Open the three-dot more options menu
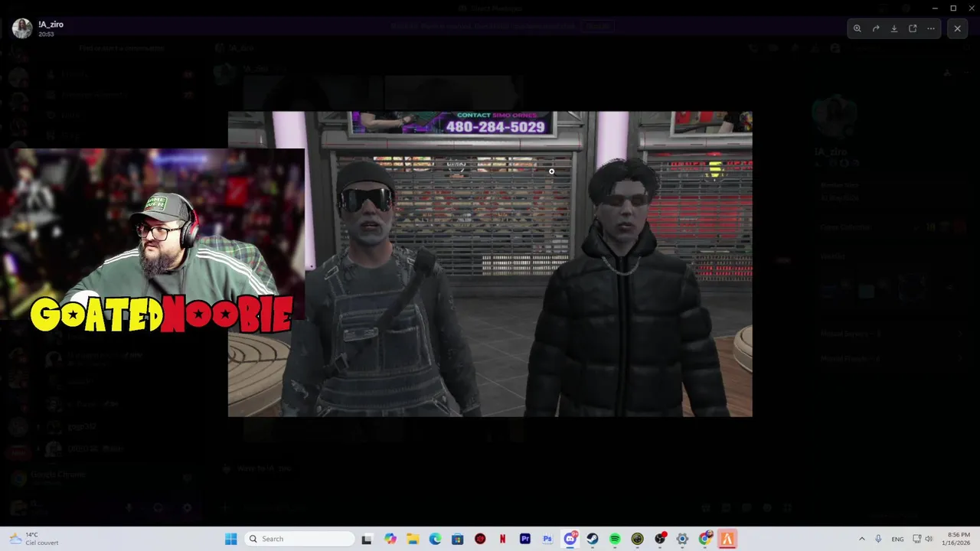Image resolution: width=980 pixels, height=551 pixels. 931,28
